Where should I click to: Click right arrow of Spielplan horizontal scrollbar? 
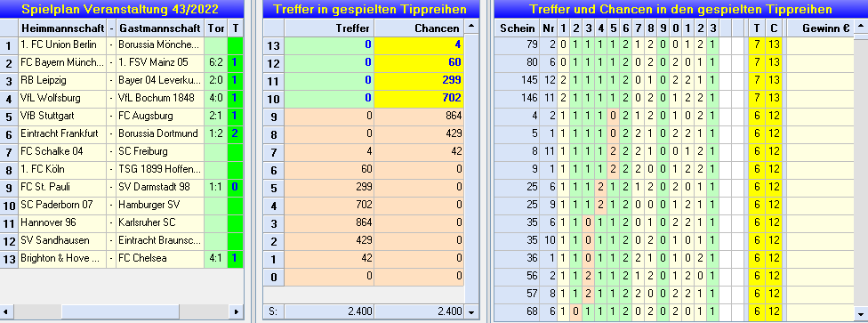237,312
